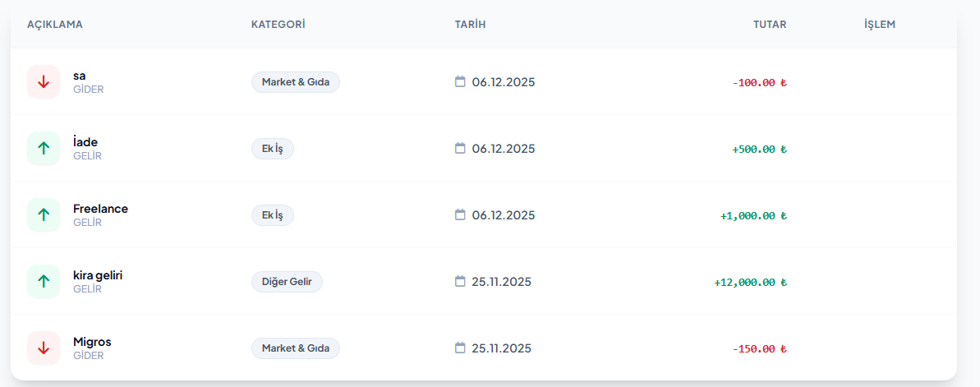The height and width of the screenshot is (387, 980).
Task: Click the red down-arrow icon beside 'sa'
Action: (44, 82)
